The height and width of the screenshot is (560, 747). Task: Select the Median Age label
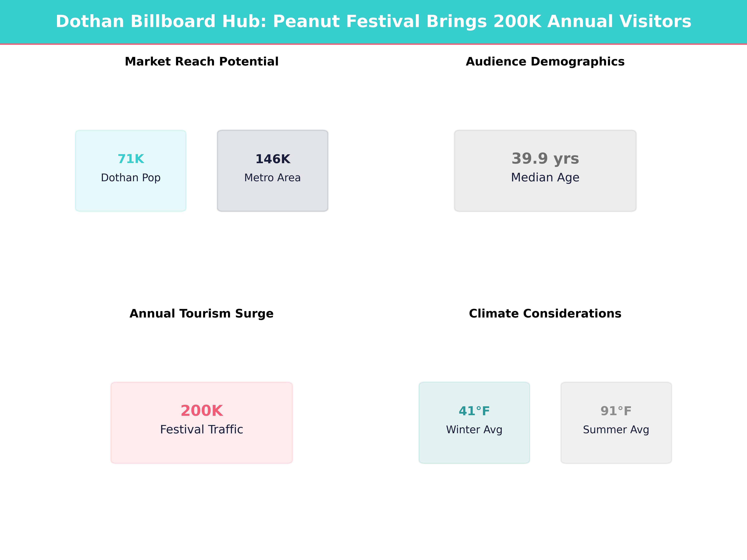[x=545, y=177]
